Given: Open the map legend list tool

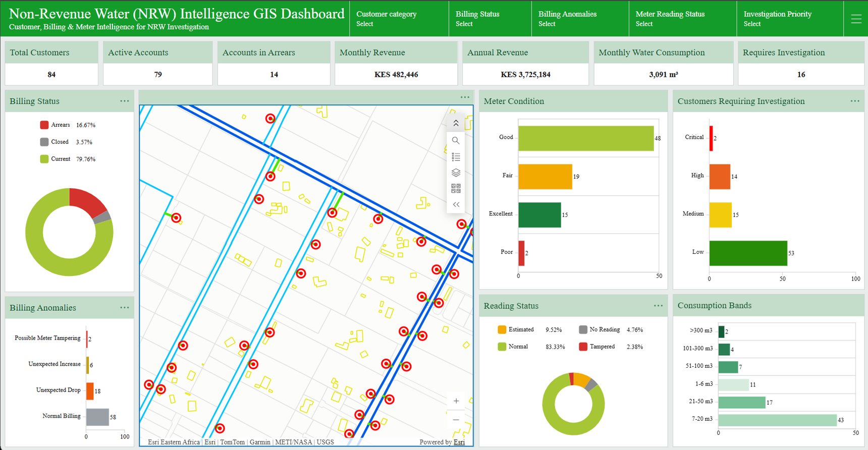Looking at the screenshot, I should tap(456, 156).
